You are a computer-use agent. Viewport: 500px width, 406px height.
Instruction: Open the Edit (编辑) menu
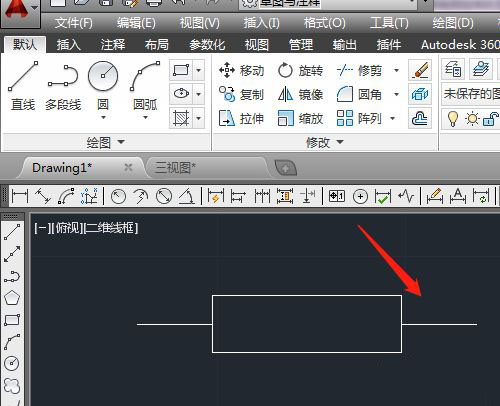pos(136,23)
